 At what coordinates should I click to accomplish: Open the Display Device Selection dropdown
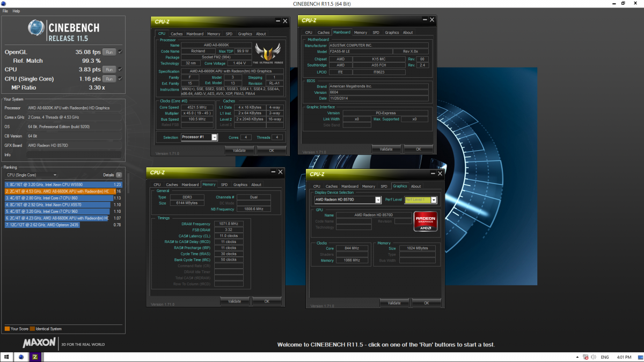(348, 200)
